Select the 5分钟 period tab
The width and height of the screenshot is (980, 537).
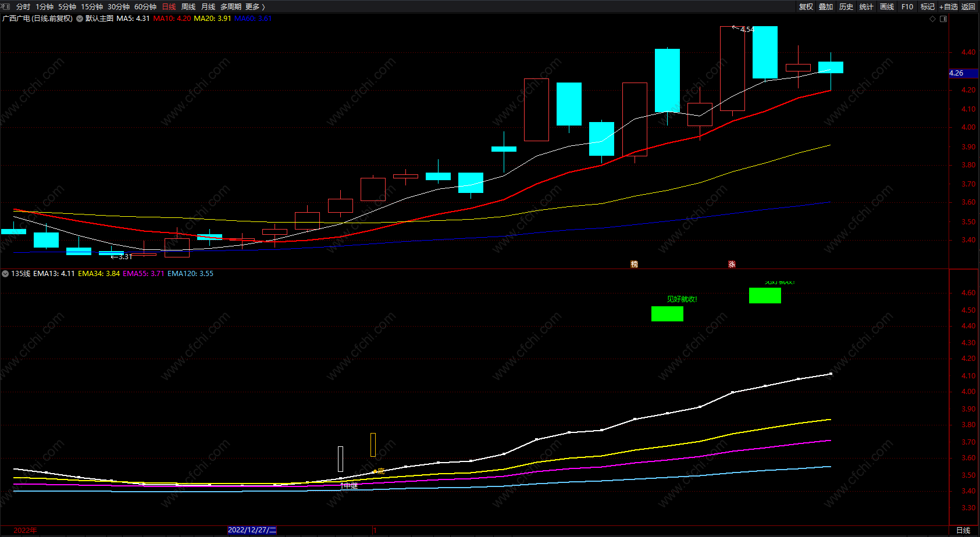point(67,7)
